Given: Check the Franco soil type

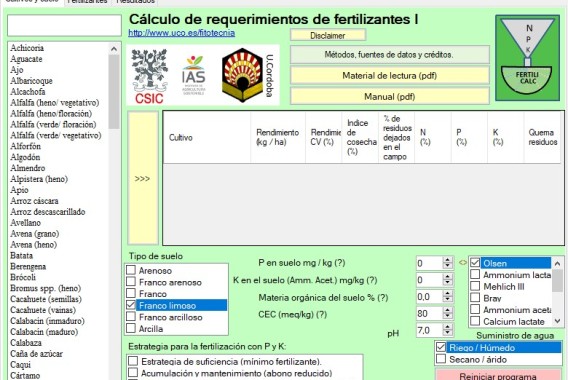Looking at the screenshot, I should [x=131, y=293].
